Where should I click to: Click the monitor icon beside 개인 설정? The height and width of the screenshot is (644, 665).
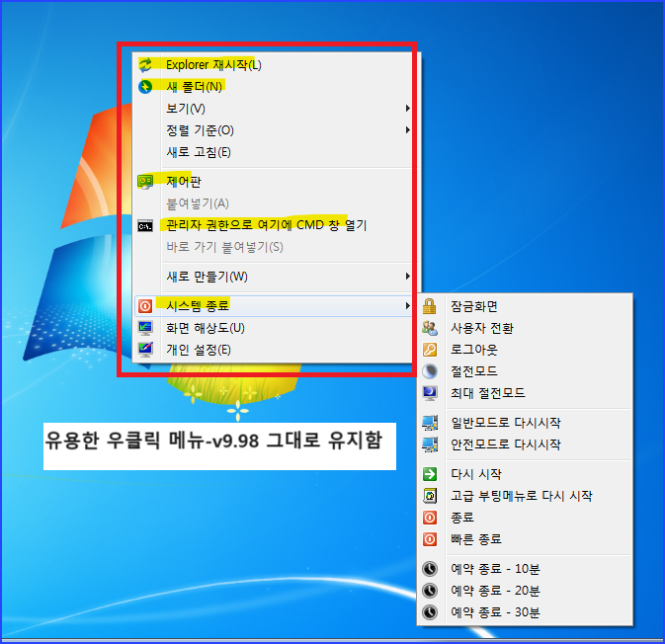(x=145, y=350)
